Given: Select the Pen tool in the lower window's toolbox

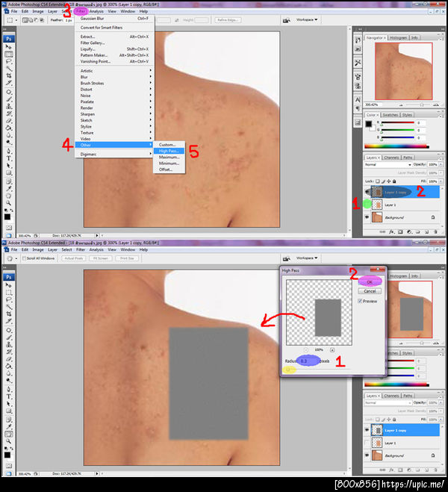Looking at the screenshot, I should [x=8, y=390].
